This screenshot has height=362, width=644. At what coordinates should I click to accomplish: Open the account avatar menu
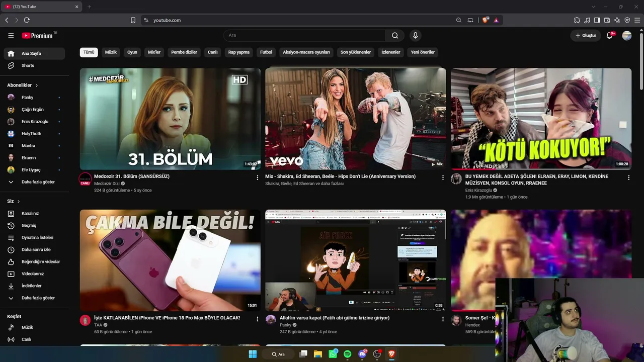click(627, 35)
